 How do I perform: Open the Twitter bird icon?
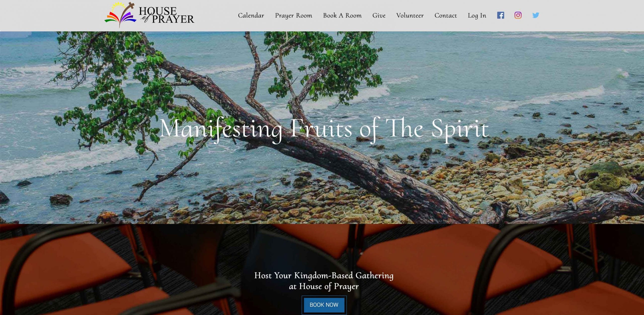click(x=536, y=15)
